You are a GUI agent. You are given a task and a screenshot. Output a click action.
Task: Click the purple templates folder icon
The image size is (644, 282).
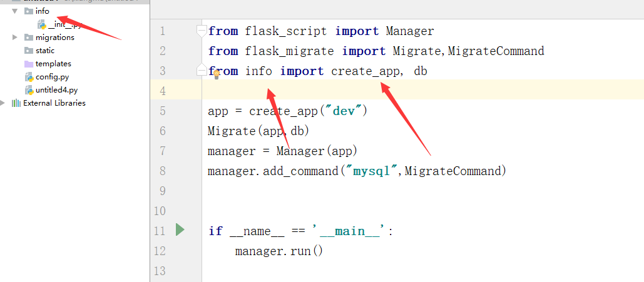pyautogui.click(x=29, y=64)
